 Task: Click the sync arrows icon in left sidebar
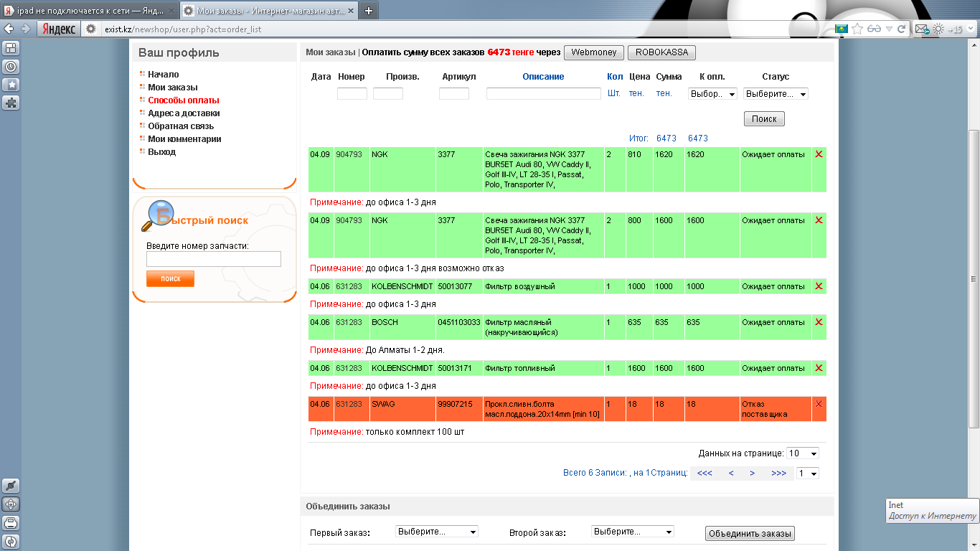(x=11, y=541)
